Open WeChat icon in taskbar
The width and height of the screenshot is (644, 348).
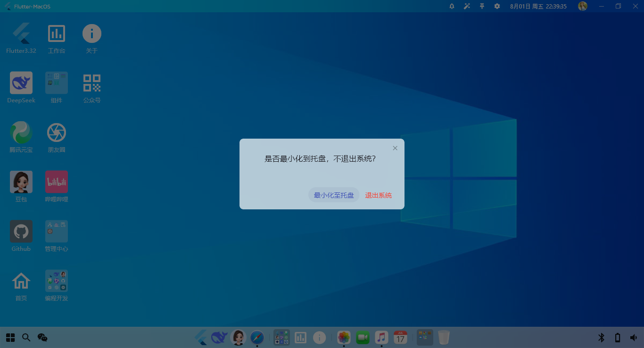[x=42, y=337]
